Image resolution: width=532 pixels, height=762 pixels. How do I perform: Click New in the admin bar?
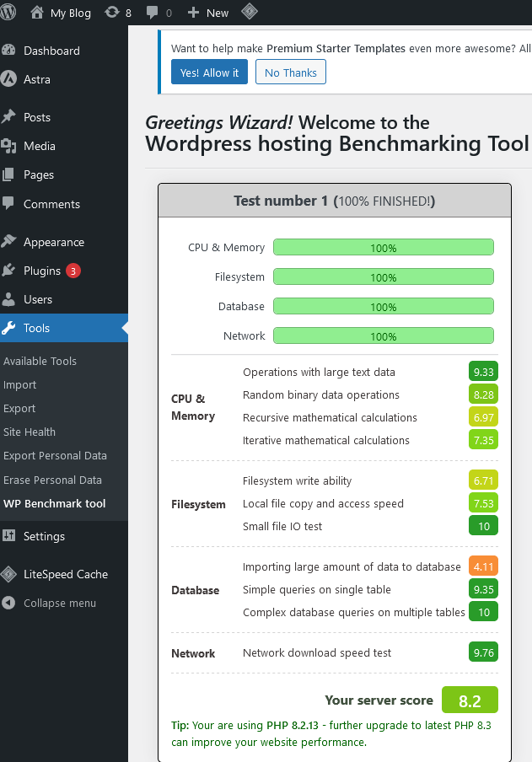coord(218,13)
